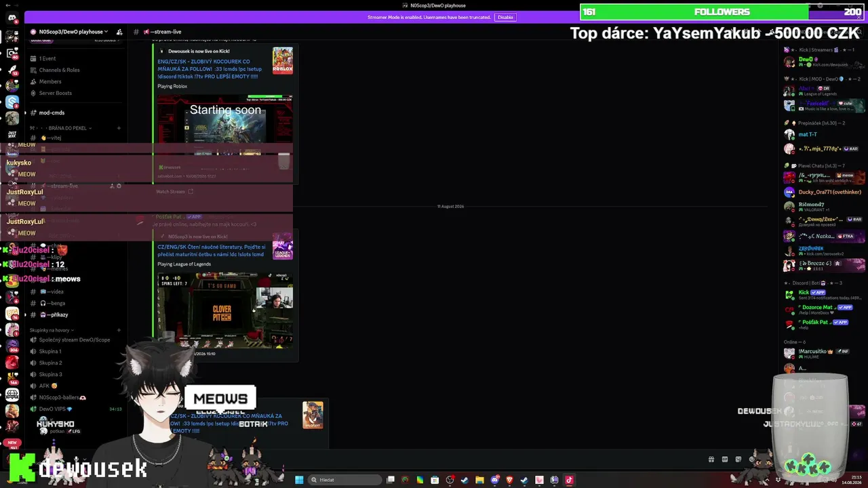868x488 pixels.
Task: Open Discord home via the logo icon
Action: pyautogui.click(x=12, y=18)
